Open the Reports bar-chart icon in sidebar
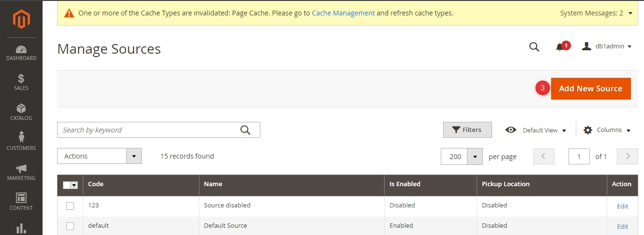Screen dimensions: 644x235 (21, 228)
